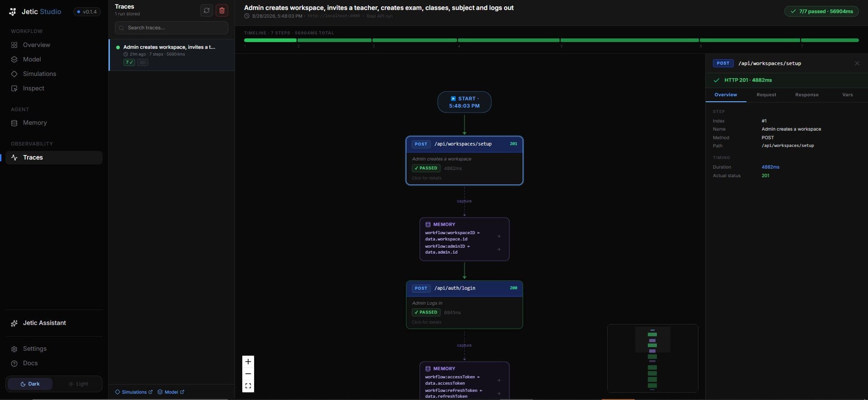Click the http://localhost:4000 URL text
The width and height of the screenshot is (868, 400).
pyautogui.click(x=334, y=16)
